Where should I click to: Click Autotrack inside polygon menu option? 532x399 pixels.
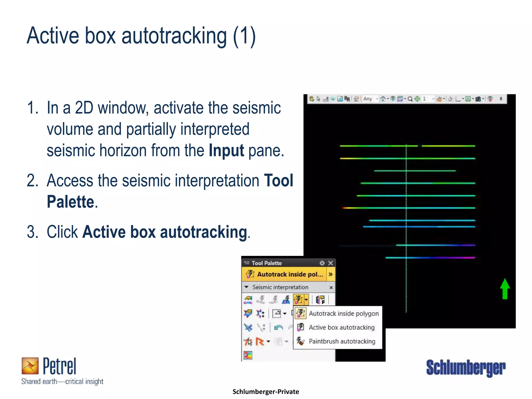point(343,314)
